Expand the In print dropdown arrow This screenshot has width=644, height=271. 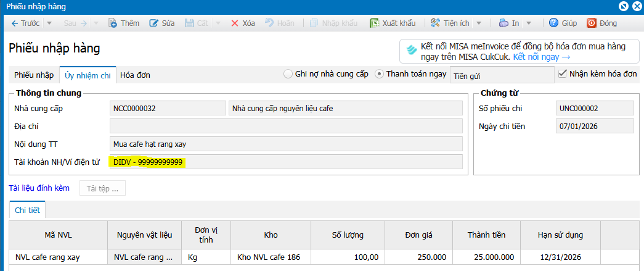coord(529,23)
